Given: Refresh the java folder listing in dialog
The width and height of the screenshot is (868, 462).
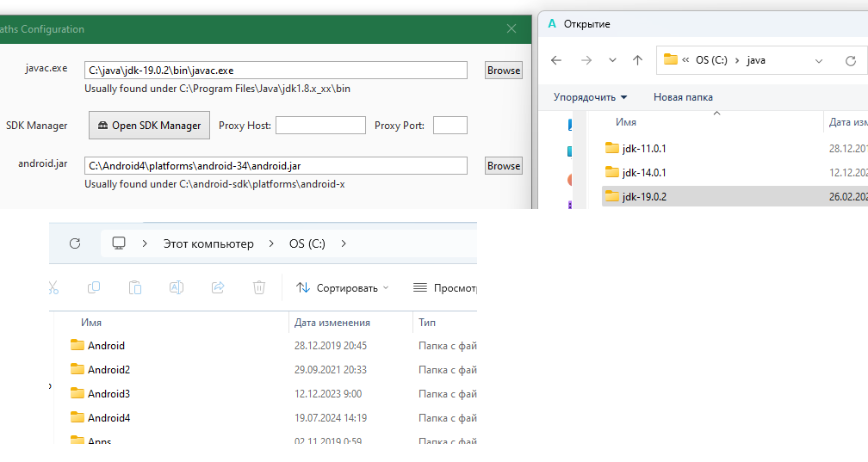Looking at the screenshot, I should point(851,60).
